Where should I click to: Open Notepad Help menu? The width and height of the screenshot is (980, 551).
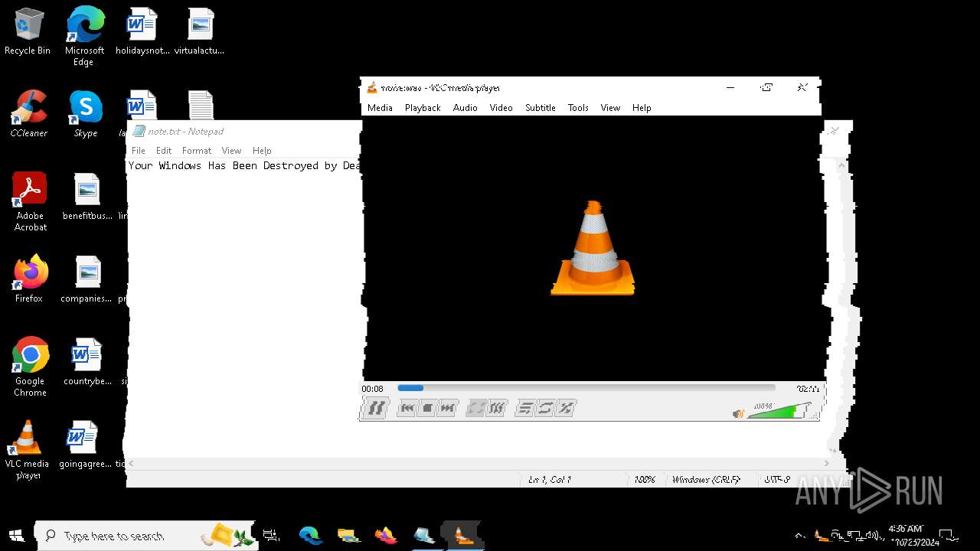tap(262, 151)
